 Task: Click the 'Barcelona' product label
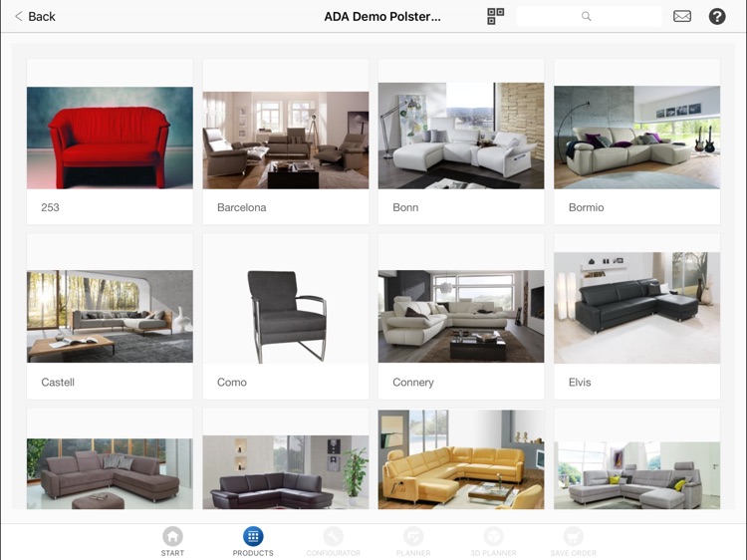coord(242,207)
